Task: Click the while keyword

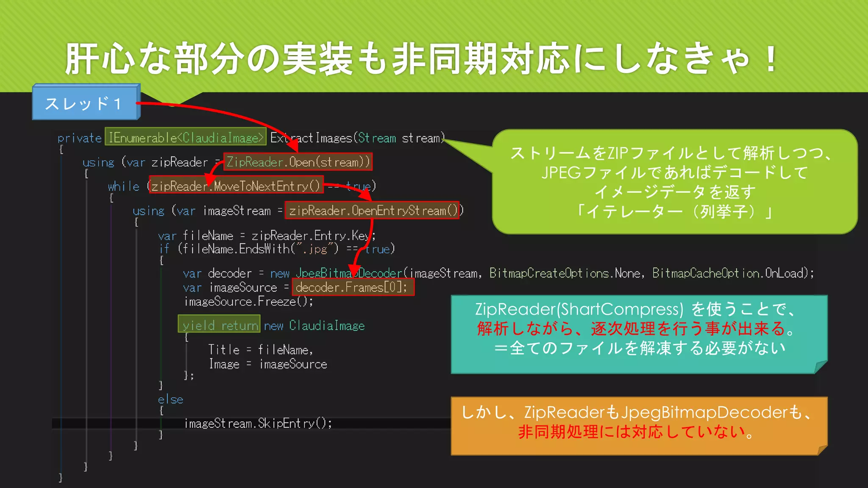Action: tap(123, 186)
